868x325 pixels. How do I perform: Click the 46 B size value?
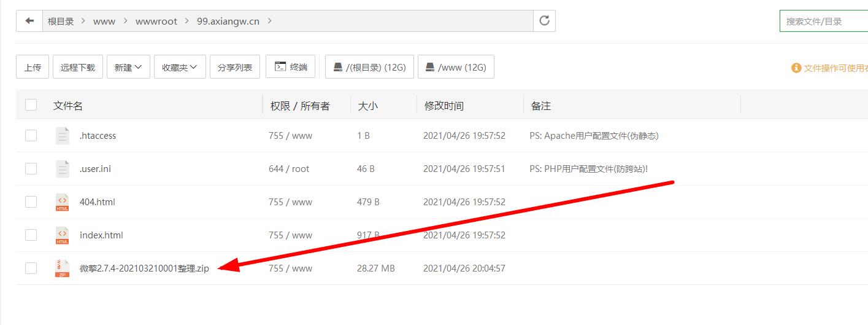[x=366, y=168]
